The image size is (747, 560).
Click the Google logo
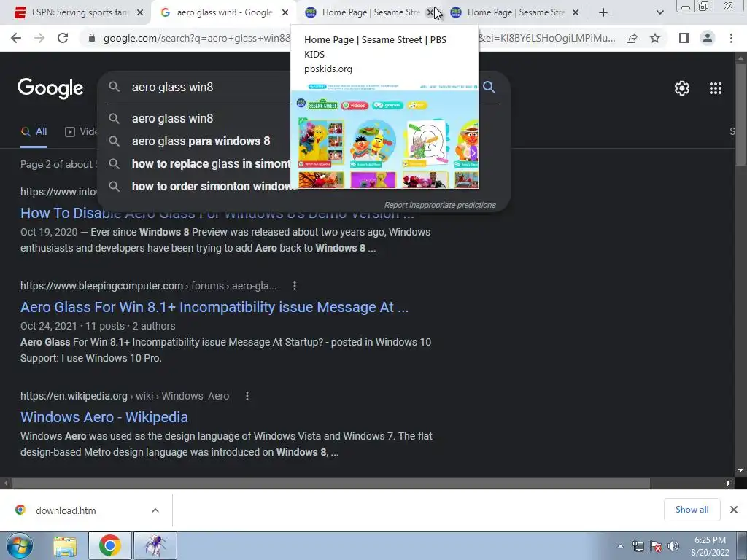[x=50, y=88]
